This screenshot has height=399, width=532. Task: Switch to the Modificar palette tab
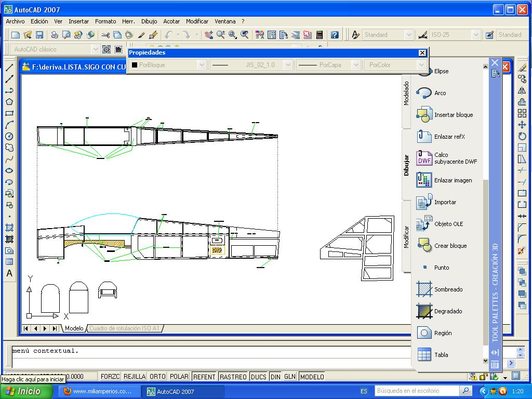[x=406, y=236]
